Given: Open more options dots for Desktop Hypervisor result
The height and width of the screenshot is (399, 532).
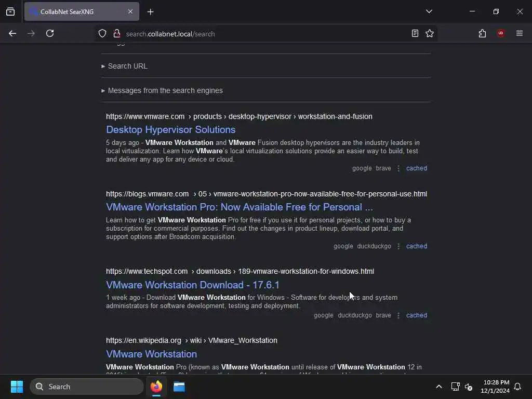Looking at the screenshot, I should tap(398, 168).
